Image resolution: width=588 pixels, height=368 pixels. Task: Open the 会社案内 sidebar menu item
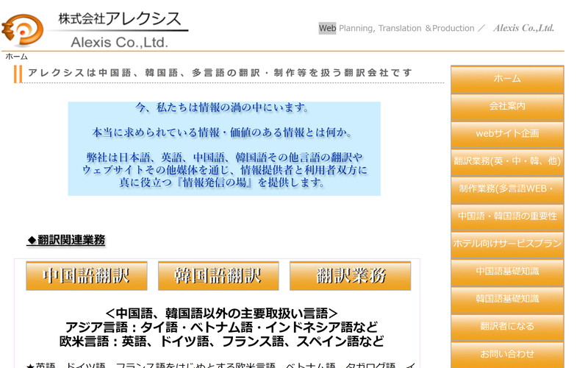coord(507,106)
